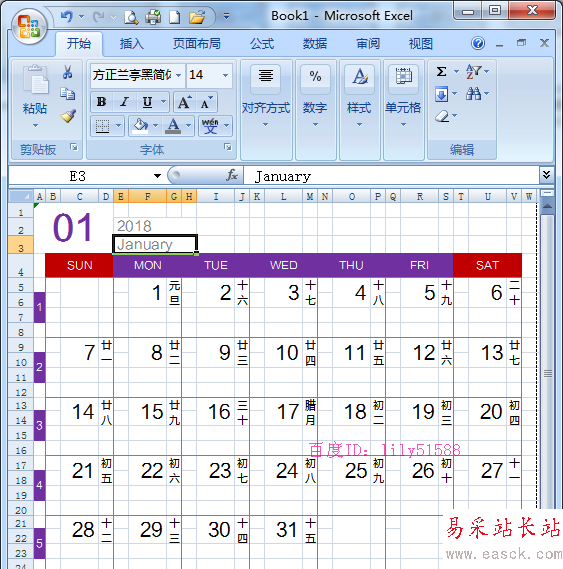Open the 视图 tab
Viewport: 563px width, 569px height.
[421, 44]
